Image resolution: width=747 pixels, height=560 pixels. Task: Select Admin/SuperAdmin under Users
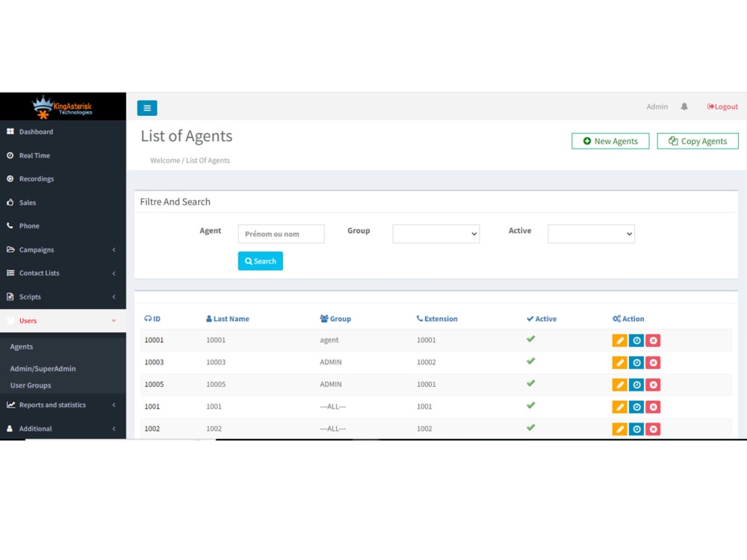click(43, 368)
